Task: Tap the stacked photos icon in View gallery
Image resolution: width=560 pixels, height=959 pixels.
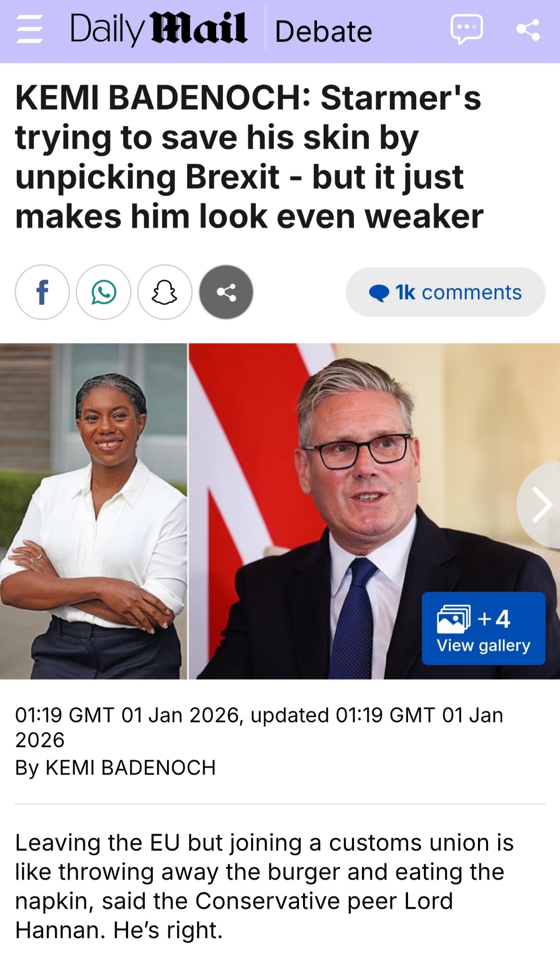Action: tap(454, 619)
